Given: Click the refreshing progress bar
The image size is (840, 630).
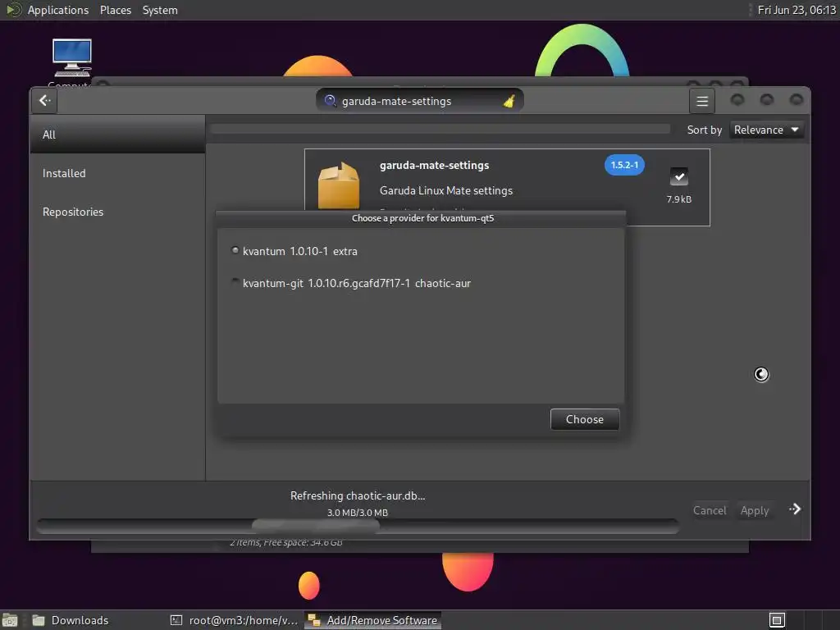Looking at the screenshot, I should [x=358, y=526].
